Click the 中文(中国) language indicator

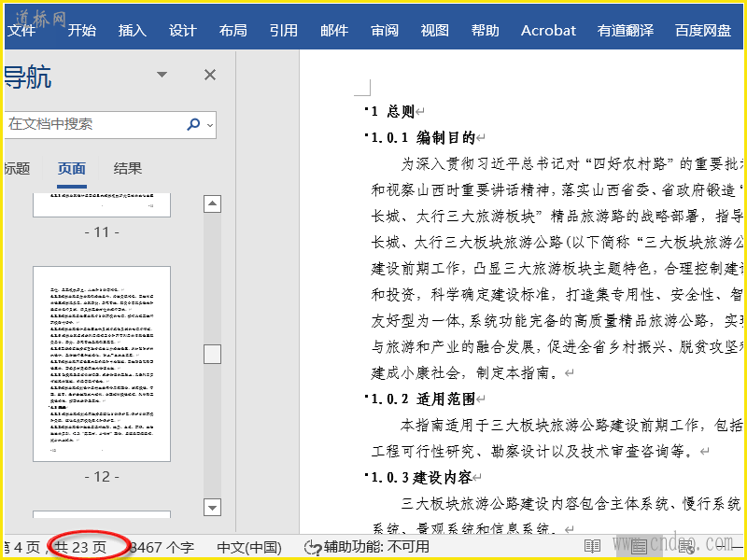(249, 547)
